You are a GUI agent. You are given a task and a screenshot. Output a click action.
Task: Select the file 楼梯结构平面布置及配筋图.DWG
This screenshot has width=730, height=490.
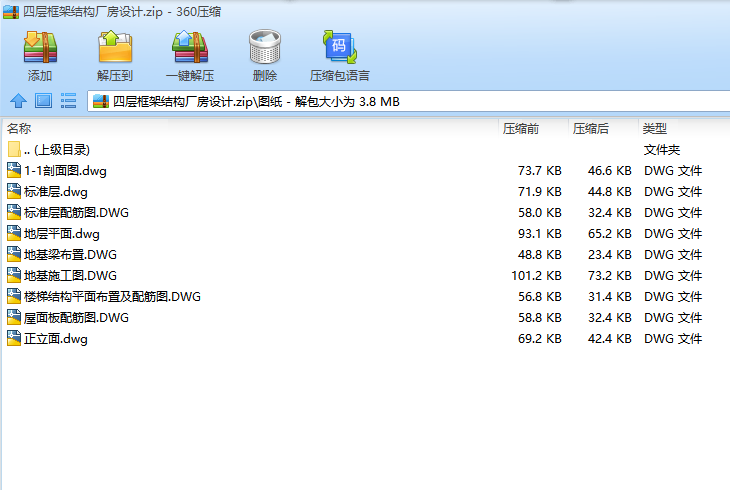coord(112,297)
